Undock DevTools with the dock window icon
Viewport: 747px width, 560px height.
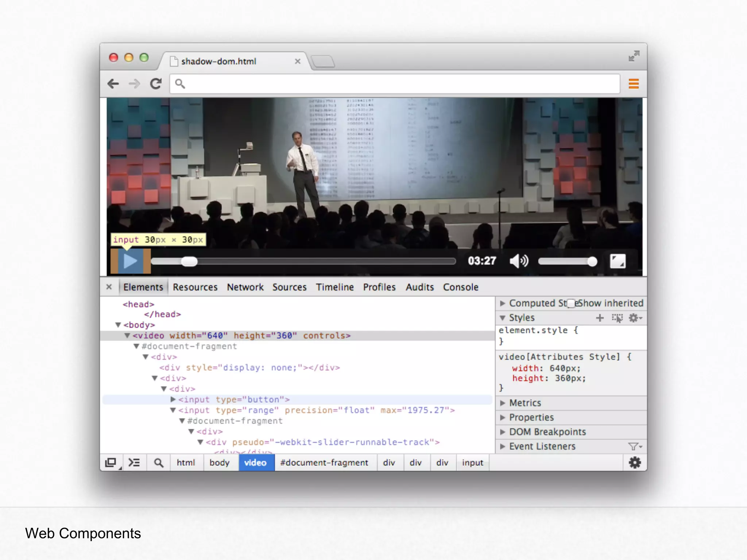tap(112, 463)
